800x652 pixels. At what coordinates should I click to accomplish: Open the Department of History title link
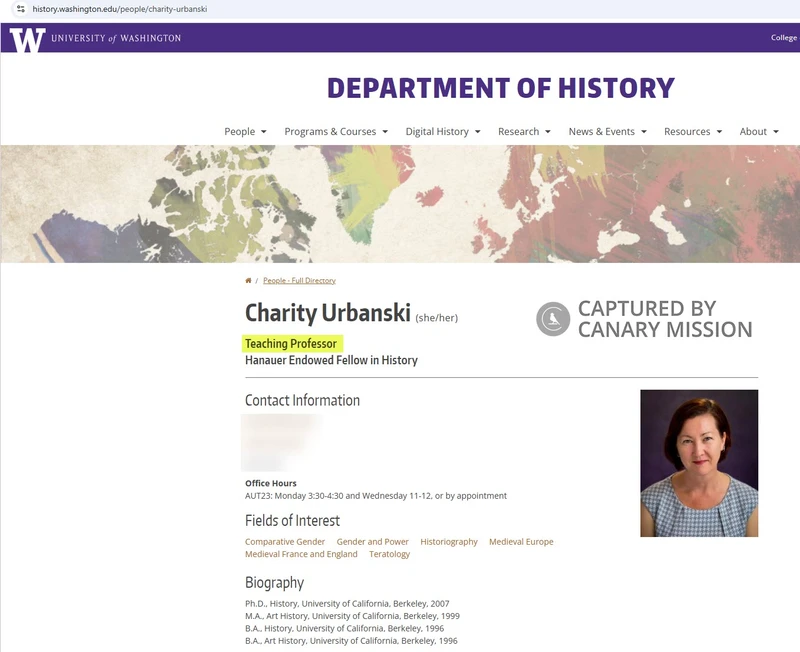coord(501,88)
